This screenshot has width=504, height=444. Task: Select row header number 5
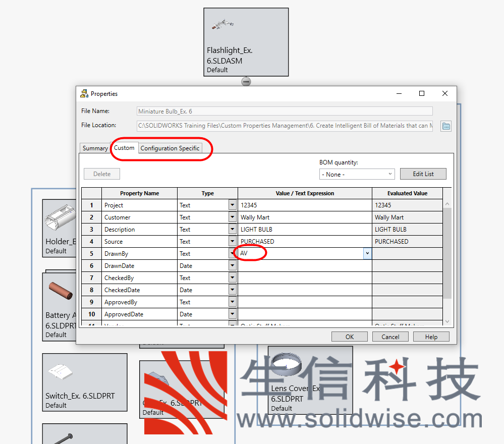[x=92, y=254]
